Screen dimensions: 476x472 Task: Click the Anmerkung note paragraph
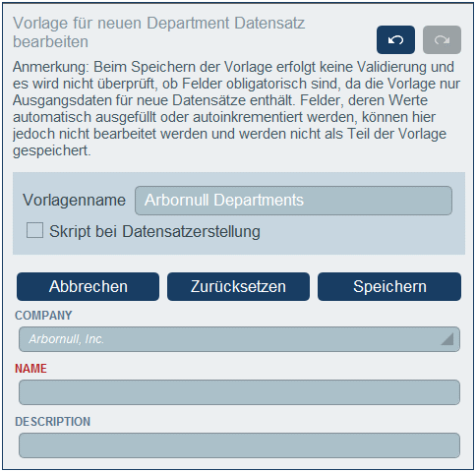pyautogui.click(x=236, y=109)
